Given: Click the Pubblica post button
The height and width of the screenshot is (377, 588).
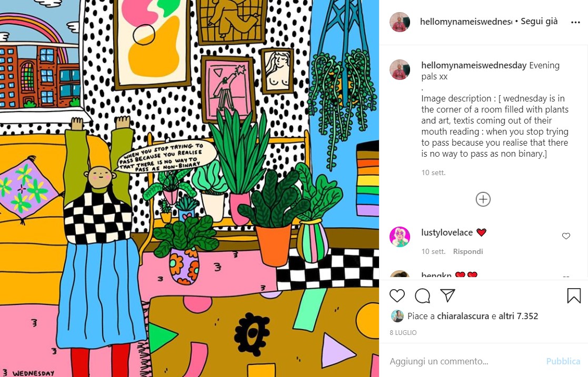Looking at the screenshot, I should pos(563,361).
